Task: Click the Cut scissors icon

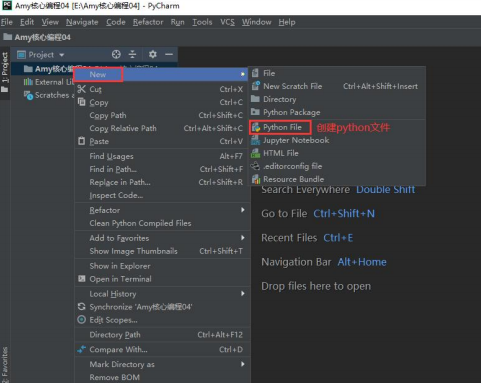Action: (x=81, y=89)
